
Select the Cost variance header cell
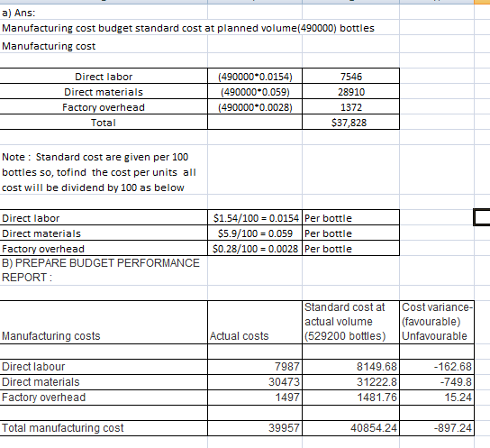coord(437,323)
